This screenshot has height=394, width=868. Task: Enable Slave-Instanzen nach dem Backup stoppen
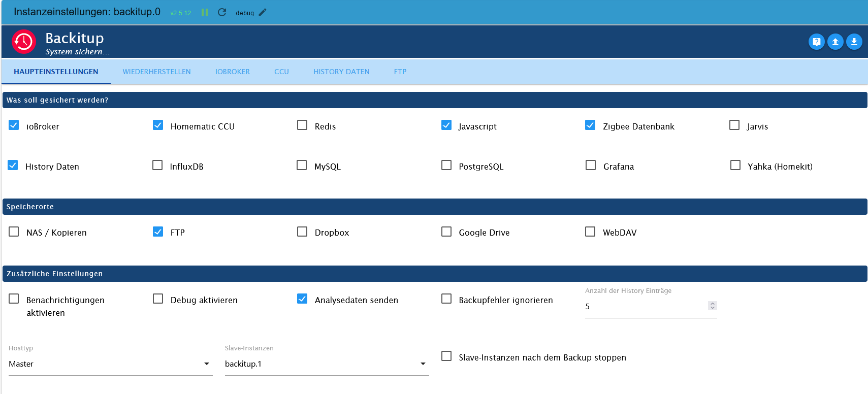[446, 356]
